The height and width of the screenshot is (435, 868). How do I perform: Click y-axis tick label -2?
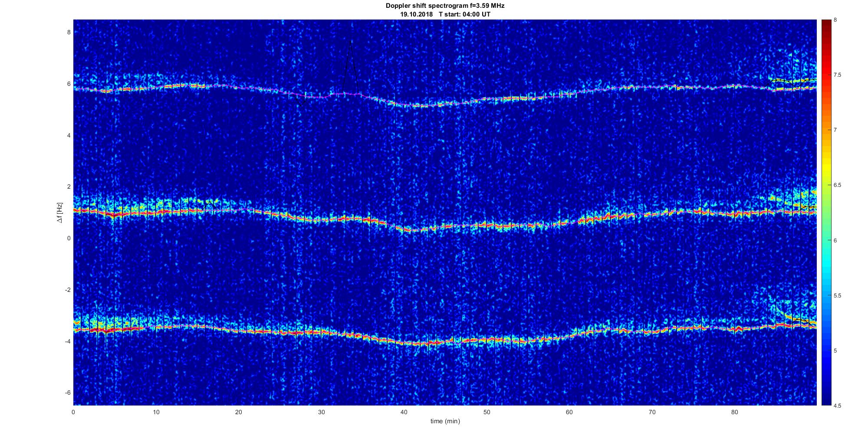coord(68,290)
